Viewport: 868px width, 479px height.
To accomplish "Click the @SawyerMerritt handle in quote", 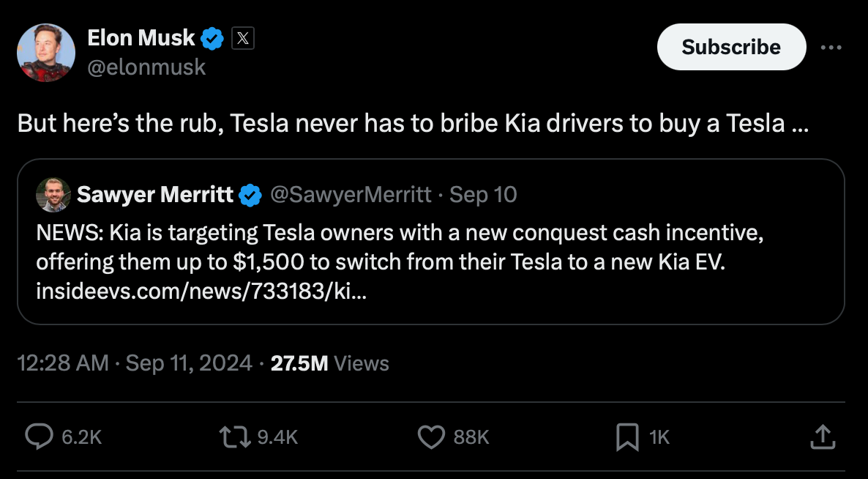I will (351, 195).
